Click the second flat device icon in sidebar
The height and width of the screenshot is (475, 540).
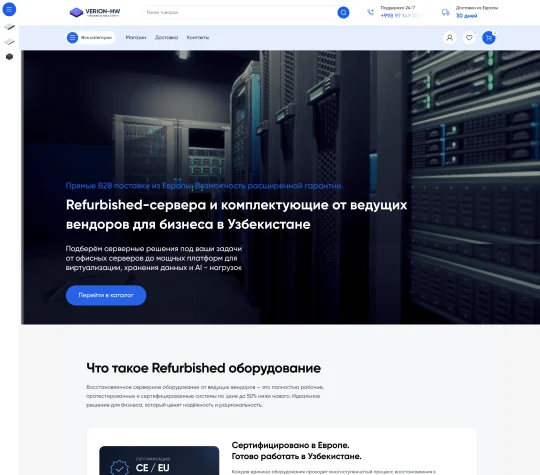[x=9, y=42]
